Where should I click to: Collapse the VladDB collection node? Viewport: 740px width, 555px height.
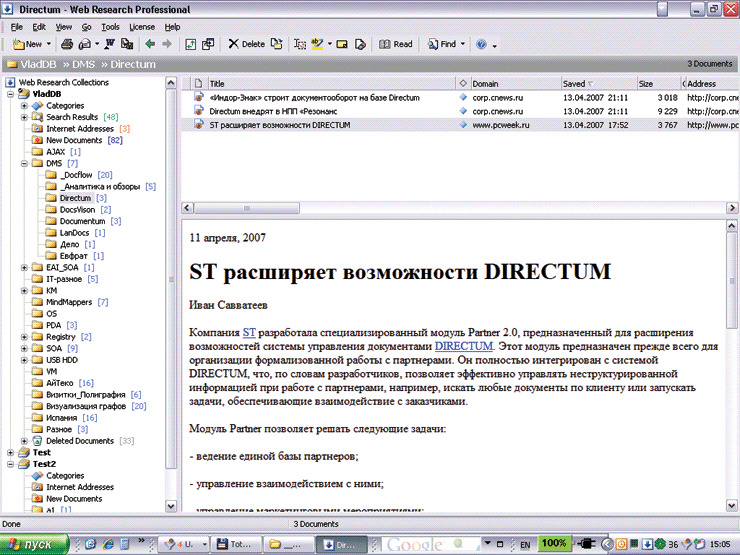click(x=10, y=94)
